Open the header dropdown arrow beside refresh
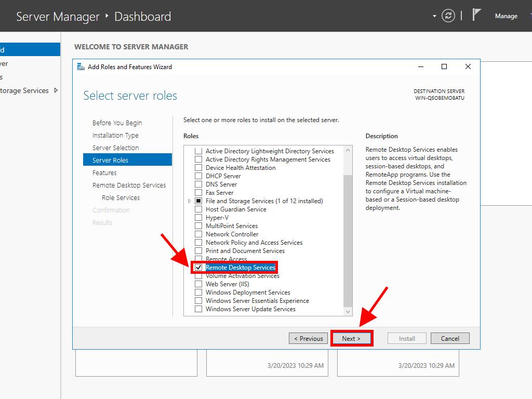The width and height of the screenshot is (532, 399). pyautogui.click(x=434, y=16)
